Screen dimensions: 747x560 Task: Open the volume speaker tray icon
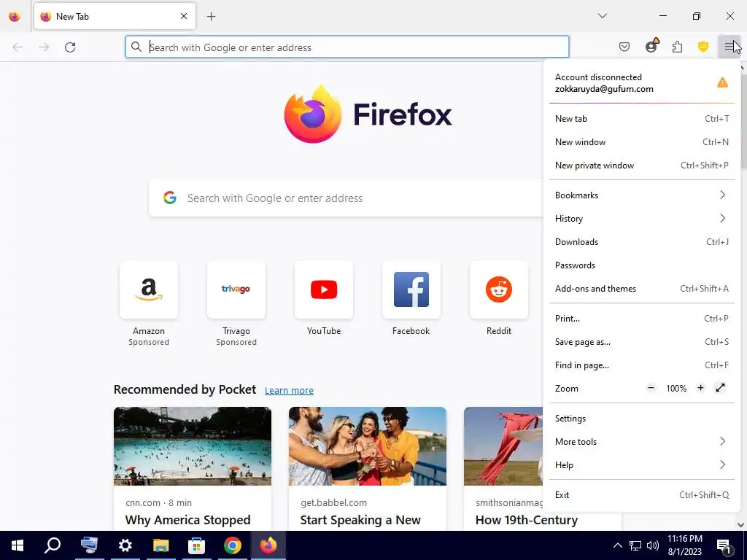point(653,545)
